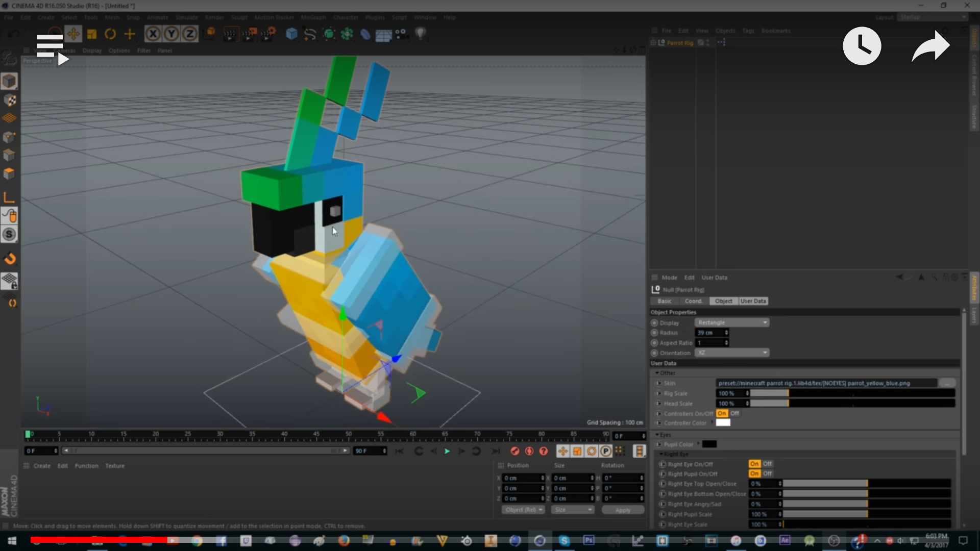Screen dimensions: 980x551
Task: Click Render View clapperboard icon
Action: pos(230,34)
